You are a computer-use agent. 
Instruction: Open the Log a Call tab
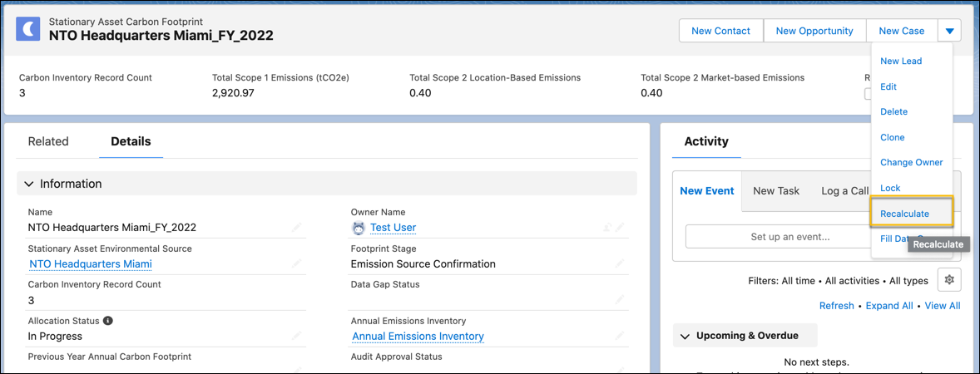(845, 191)
